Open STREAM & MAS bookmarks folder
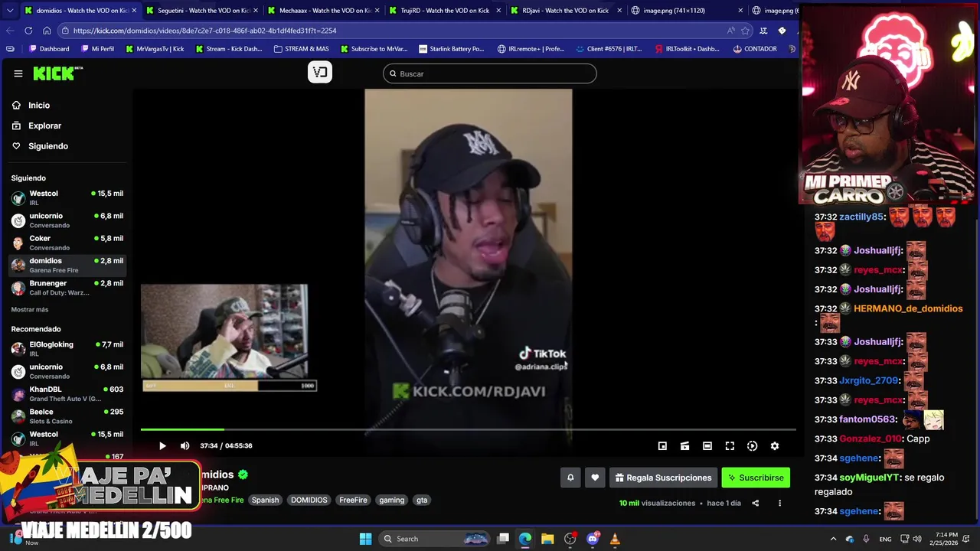The width and height of the screenshot is (980, 551). coord(301,48)
